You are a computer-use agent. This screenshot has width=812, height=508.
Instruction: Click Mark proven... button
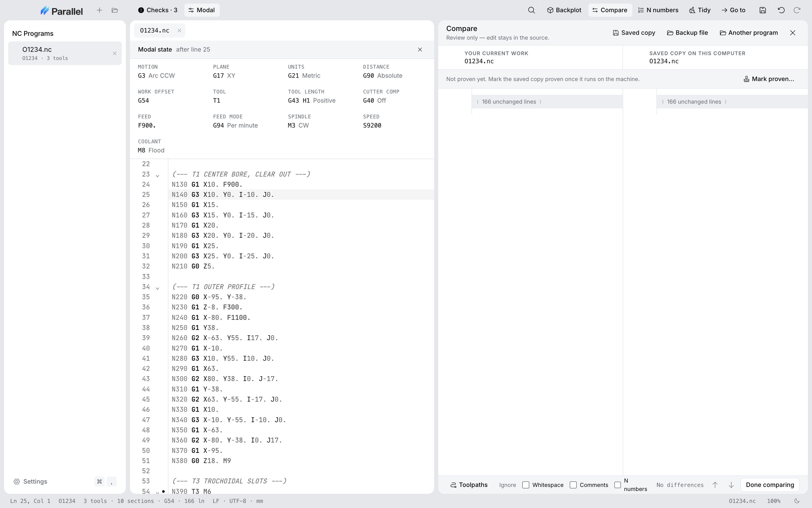tap(768, 79)
